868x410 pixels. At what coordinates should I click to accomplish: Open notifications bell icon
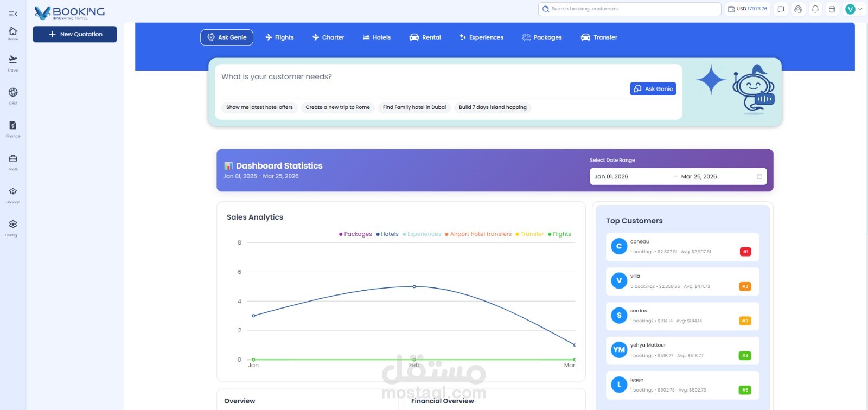tap(815, 9)
